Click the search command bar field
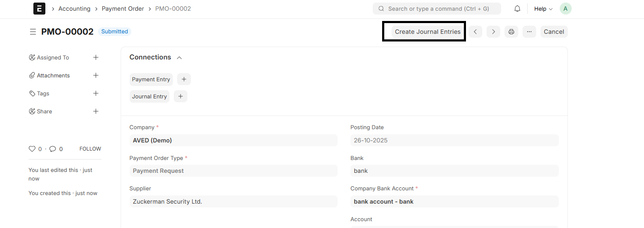The image size is (644, 228). coord(436,9)
